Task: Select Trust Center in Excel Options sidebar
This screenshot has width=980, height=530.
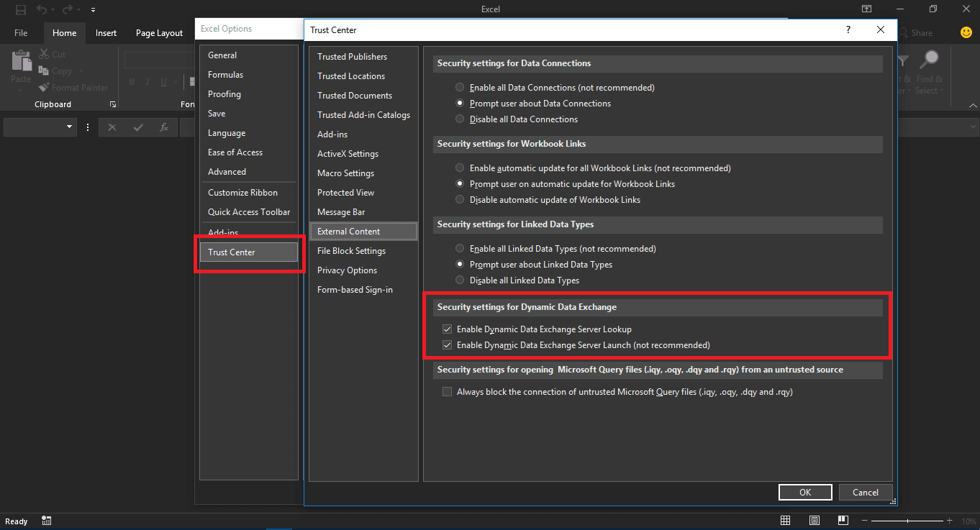Action: coord(248,252)
